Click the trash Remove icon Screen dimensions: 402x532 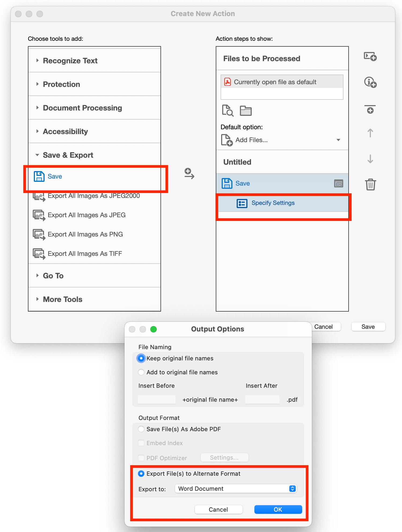pos(370,184)
